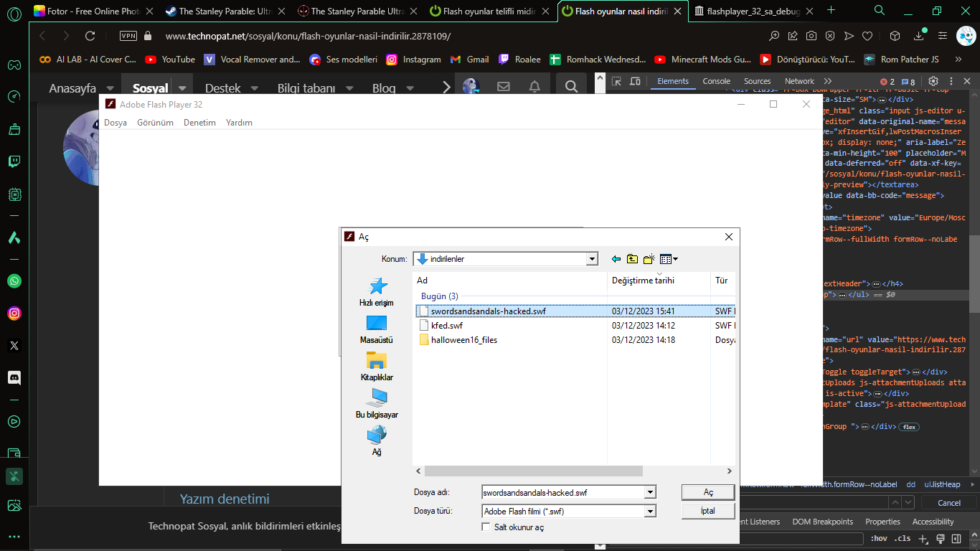This screenshot has height=551, width=980.
Task: Expand the Konum folder dropdown
Action: 592,259
